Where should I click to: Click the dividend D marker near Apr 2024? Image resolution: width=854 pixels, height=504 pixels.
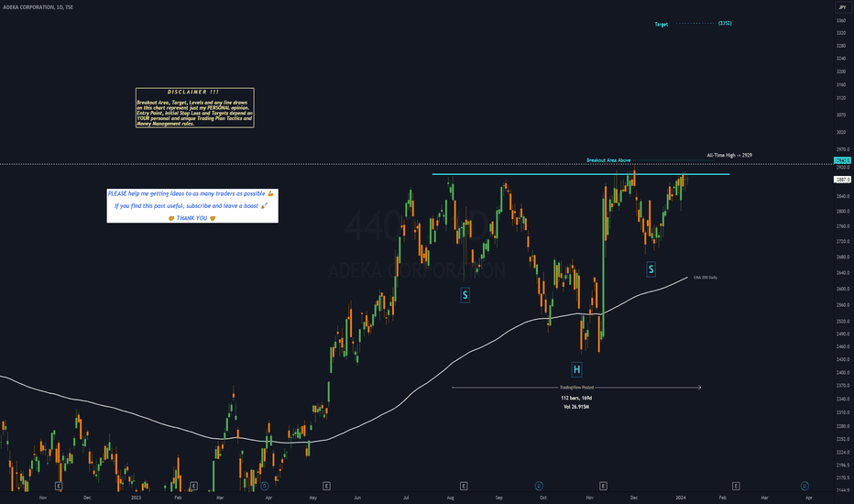tap(805, 486)
